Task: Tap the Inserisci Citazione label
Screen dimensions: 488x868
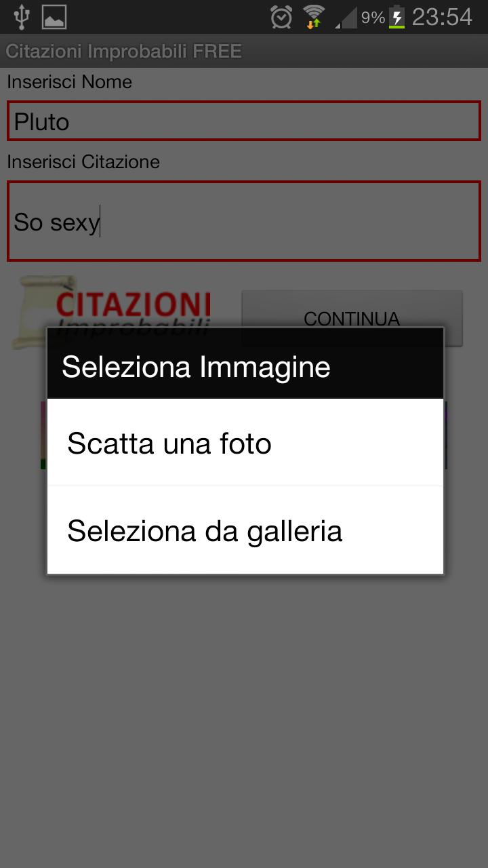Action: (83, 162)
